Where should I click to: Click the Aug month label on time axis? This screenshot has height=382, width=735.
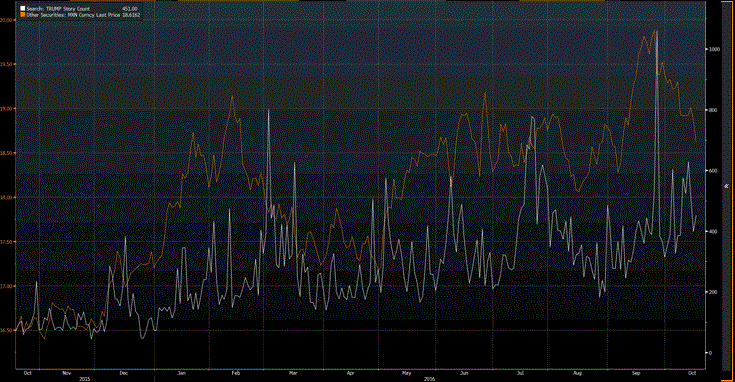(577, 373)
